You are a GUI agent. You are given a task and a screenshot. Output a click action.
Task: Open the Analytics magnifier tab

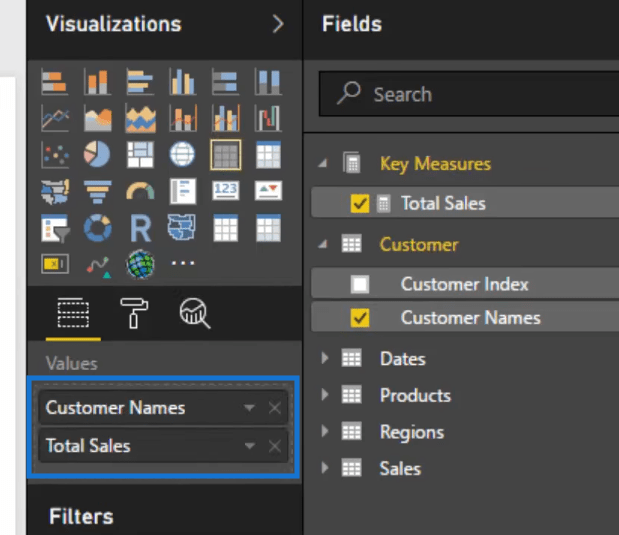coord(194,314)
